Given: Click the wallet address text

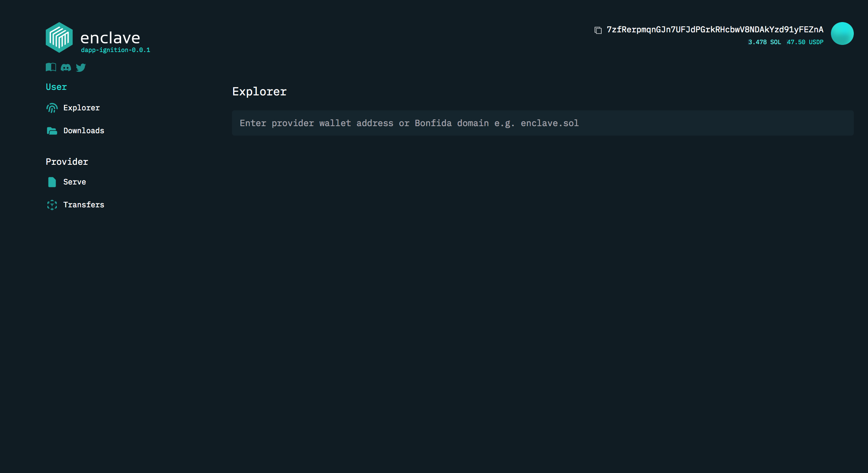Looking at the screenshot, I should click(x=715, y=30).
